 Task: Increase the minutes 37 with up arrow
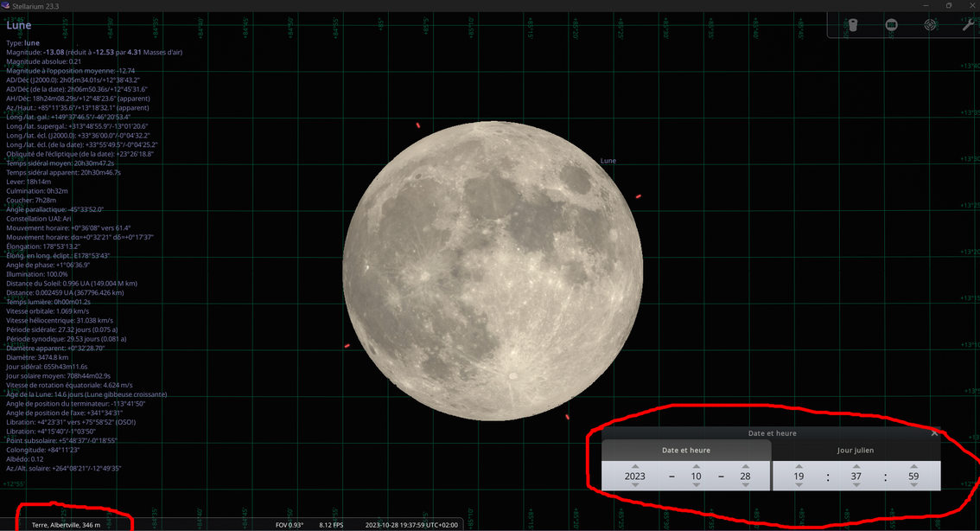coord(856,466)
